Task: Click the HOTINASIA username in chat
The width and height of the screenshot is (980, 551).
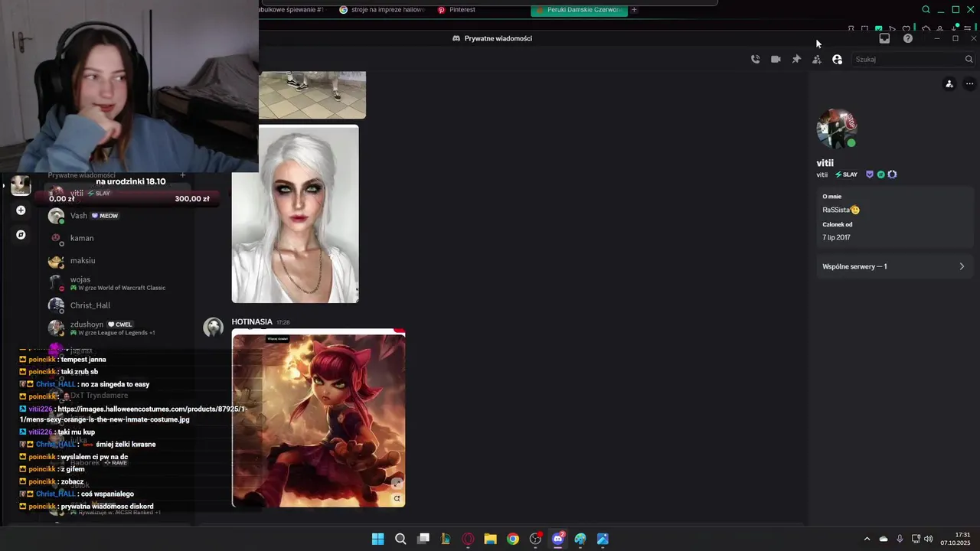Action: [x=252, y=322]
